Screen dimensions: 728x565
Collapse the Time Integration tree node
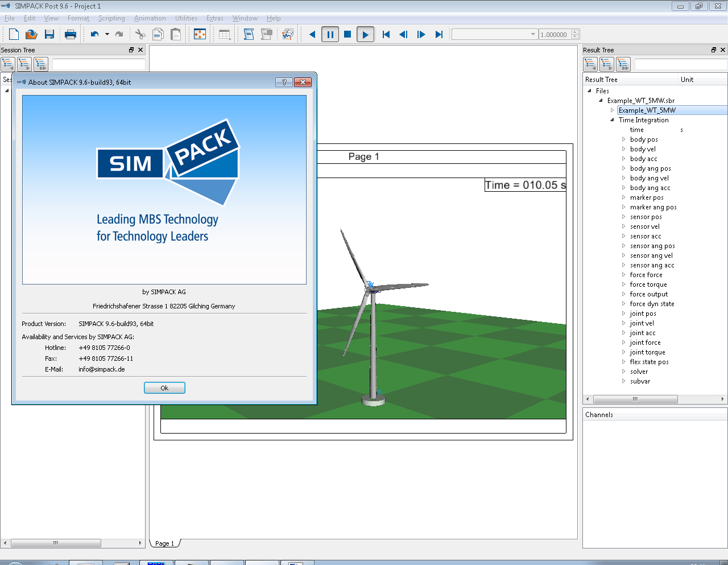[612, 120]
